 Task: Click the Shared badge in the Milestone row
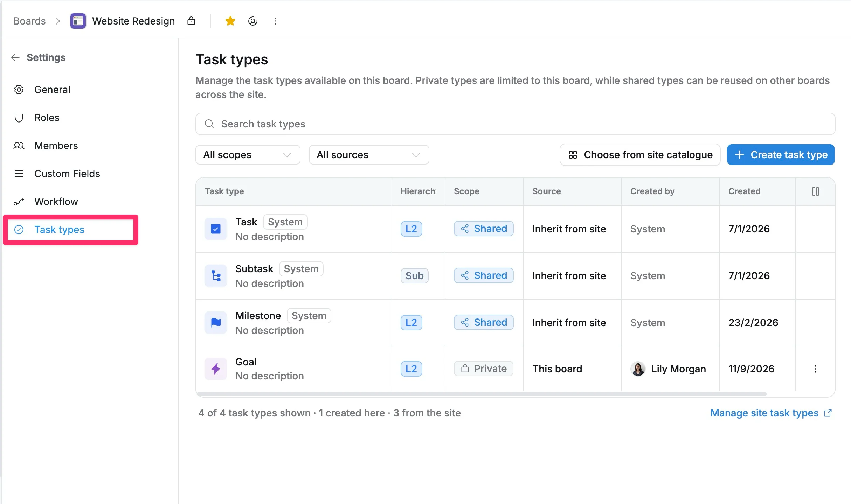coord(484,322)
